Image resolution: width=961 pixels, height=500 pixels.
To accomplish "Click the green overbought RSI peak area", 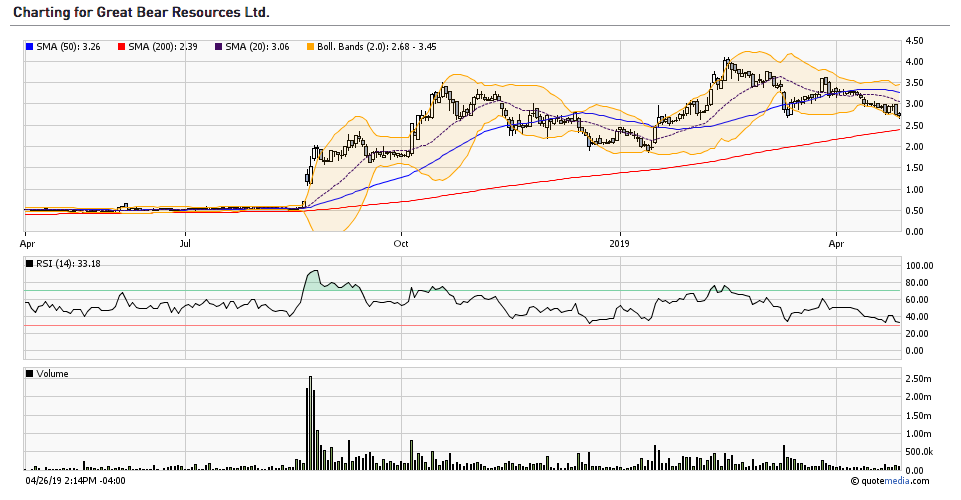I will coord(314,280).
